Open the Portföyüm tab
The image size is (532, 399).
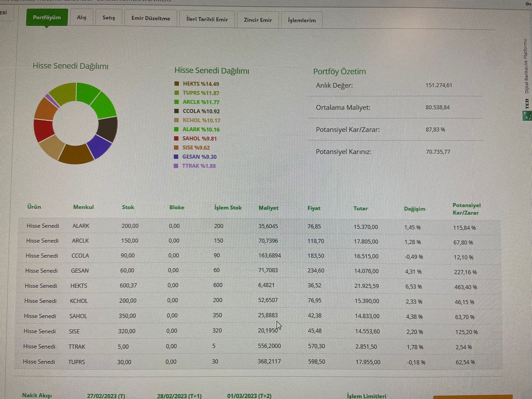[47, 18]
